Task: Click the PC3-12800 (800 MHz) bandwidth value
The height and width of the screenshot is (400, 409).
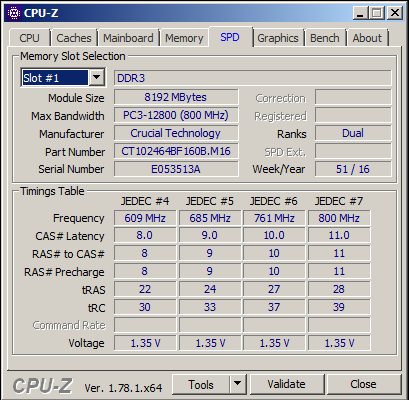Action: click(x=176, y=115)
